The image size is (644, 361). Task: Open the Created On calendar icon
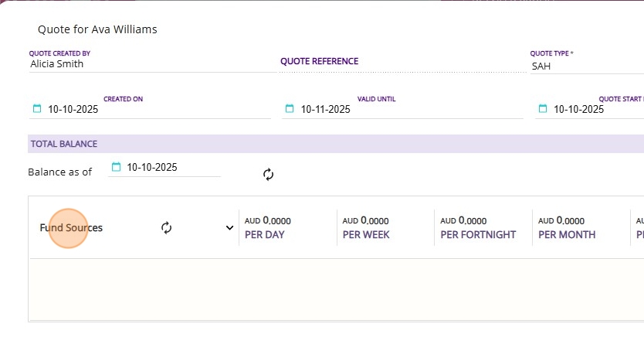(36, 109)
